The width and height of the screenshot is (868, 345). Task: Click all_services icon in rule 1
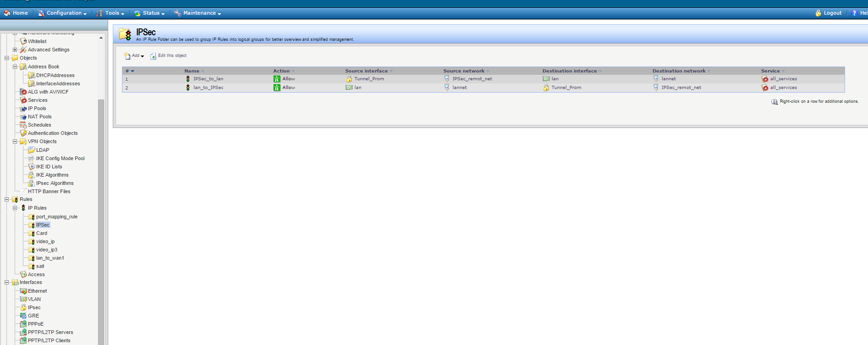pyautogui.click(x=765, y=79)
